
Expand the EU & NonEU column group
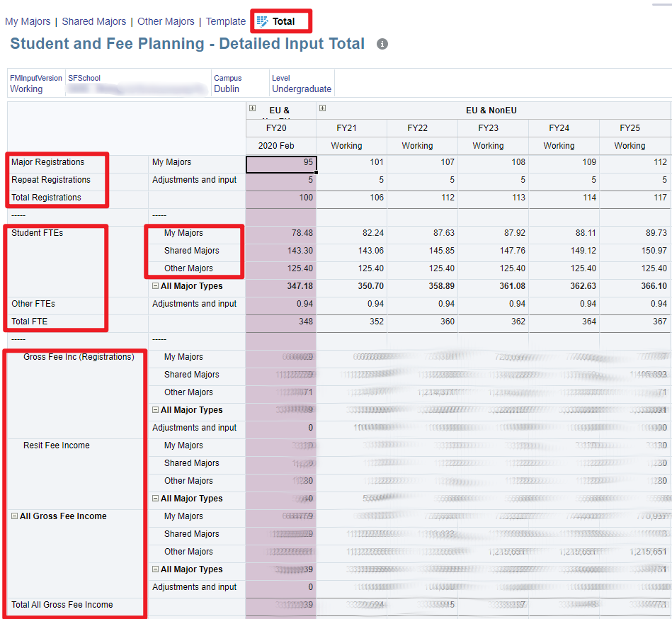click(x=323, y=108)
